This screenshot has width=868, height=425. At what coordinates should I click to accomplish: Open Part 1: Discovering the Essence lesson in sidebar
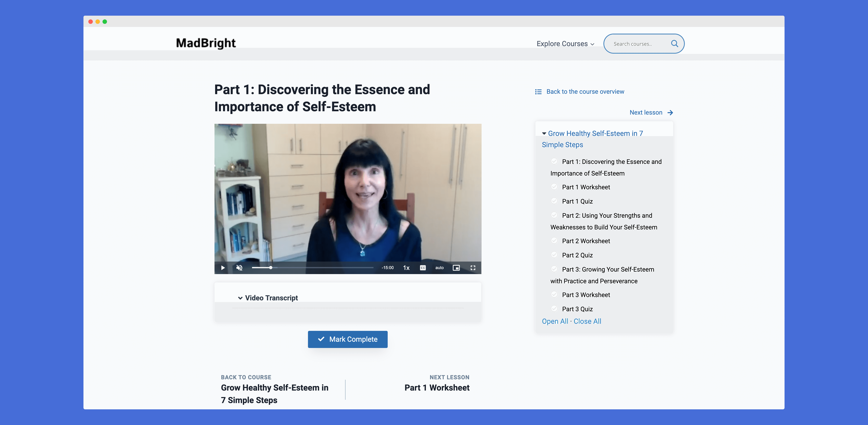coord(606,167)
